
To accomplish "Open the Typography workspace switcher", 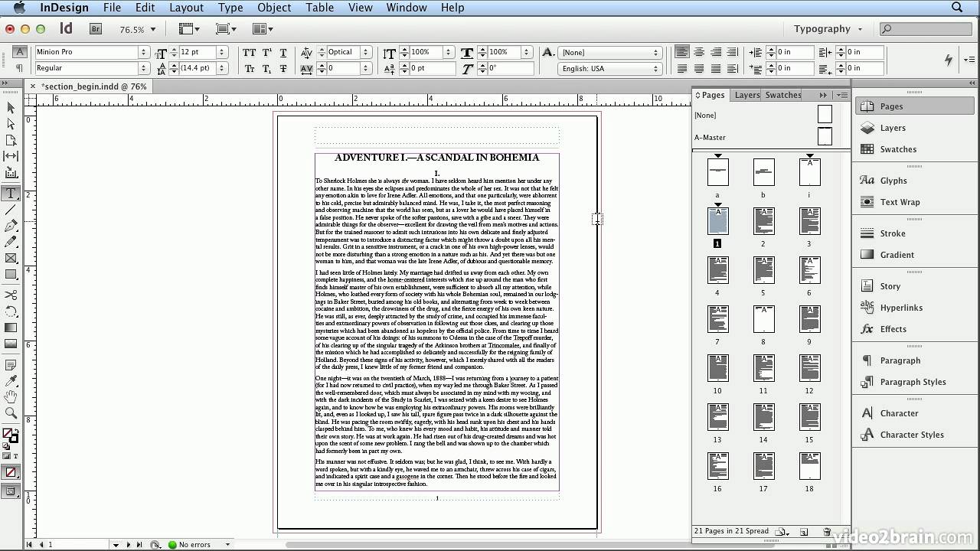I will (828, 29).
